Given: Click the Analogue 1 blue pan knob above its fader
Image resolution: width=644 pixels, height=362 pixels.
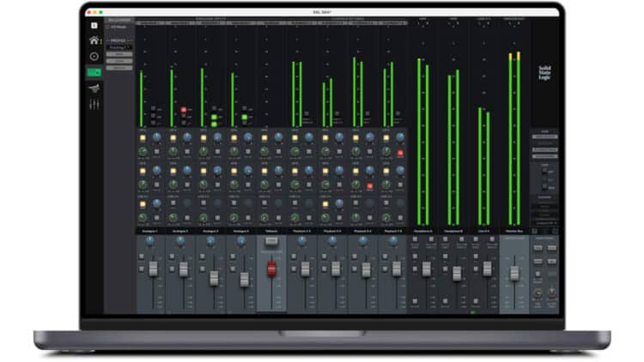Looking at the screenshot, I should 150,241.
